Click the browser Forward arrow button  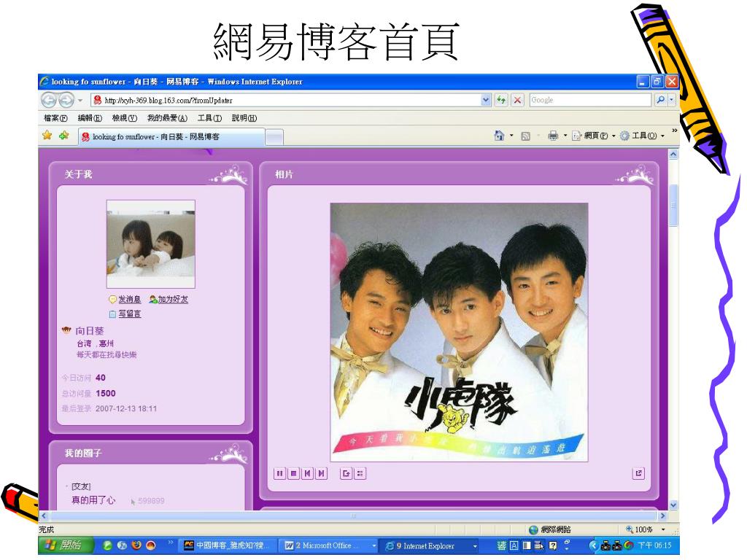point(66,100)
